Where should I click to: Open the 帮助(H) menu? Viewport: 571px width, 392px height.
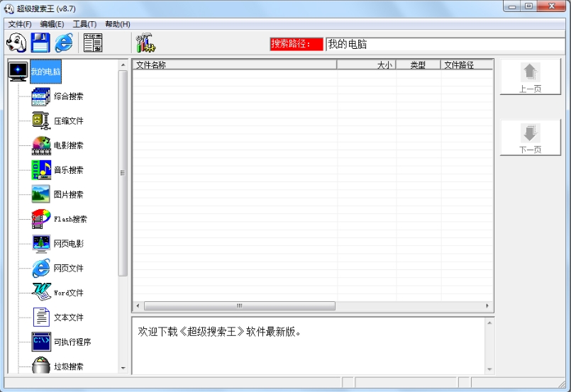coord(118,24)
